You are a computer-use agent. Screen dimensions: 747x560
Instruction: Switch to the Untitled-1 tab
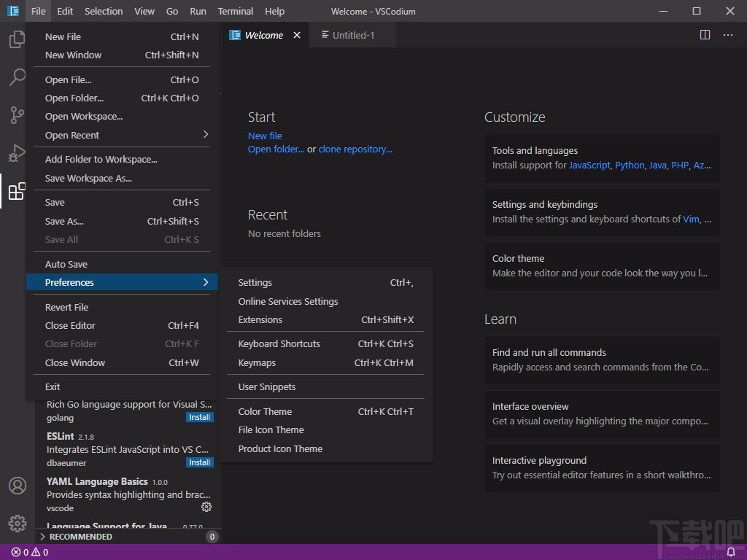coord(352,34)
